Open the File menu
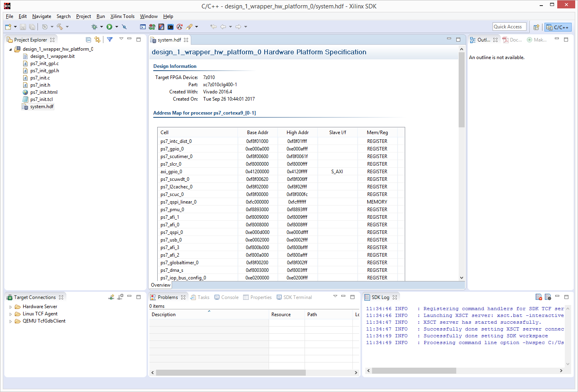The height and width of the screenshot is (392, 578). click(10, 16)
